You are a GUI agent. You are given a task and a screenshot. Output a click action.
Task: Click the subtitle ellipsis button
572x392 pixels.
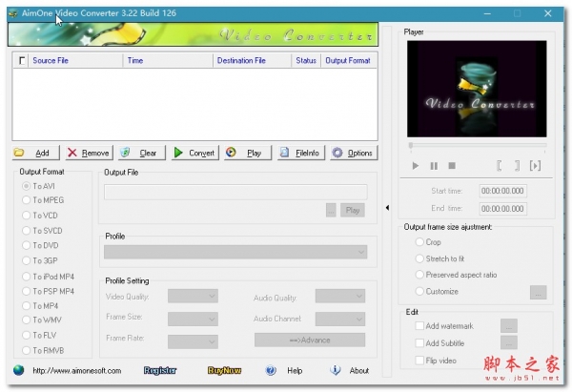click(x=509, y=342)
